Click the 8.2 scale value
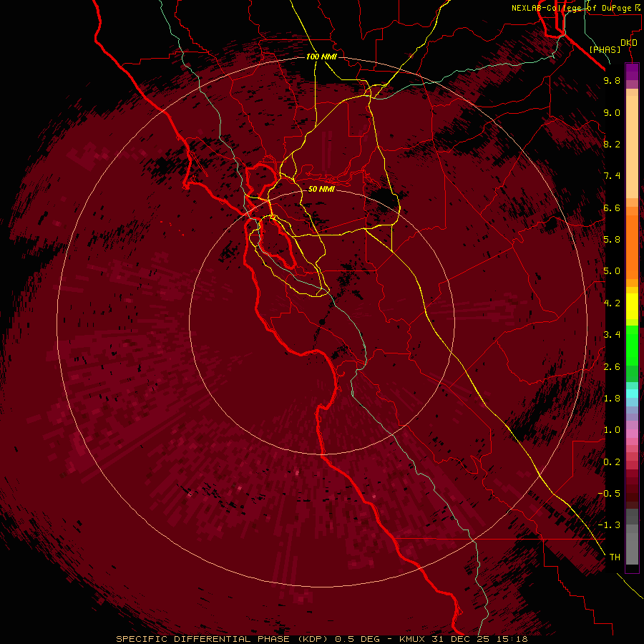The image size is (644, 644). pyautogui.click(x=612, y=144)
